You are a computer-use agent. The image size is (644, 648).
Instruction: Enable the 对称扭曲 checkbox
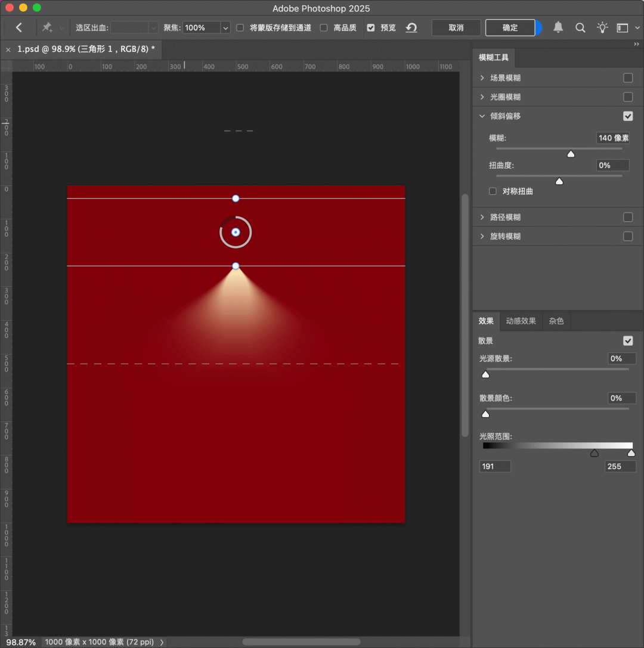pyautogui.click(x=493, y=191)
